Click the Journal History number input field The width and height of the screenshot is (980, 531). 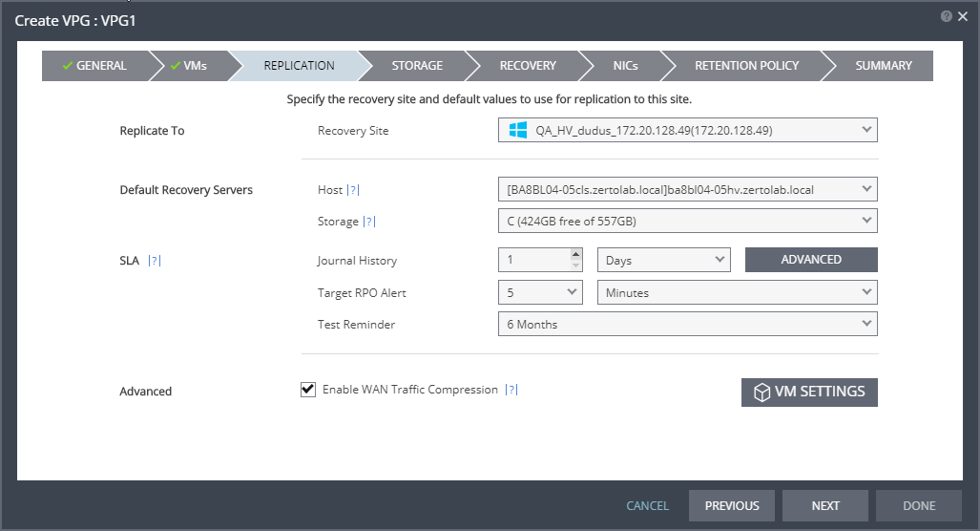(533, 260)
